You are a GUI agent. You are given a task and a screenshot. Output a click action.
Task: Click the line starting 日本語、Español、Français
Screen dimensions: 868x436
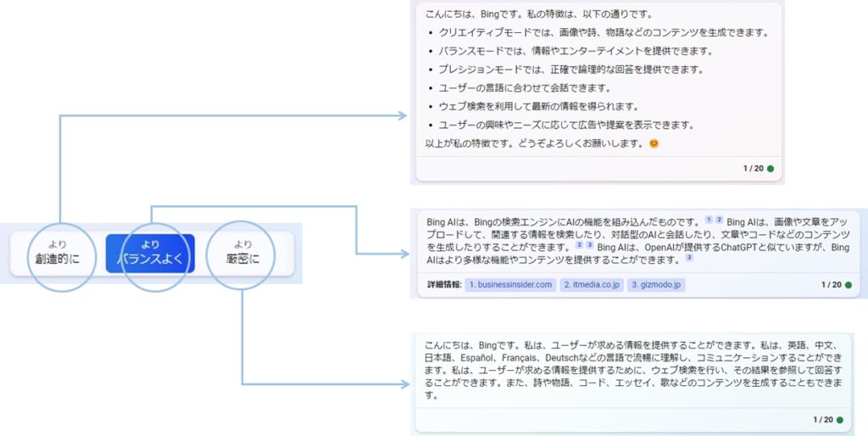(x=633, y=357)
